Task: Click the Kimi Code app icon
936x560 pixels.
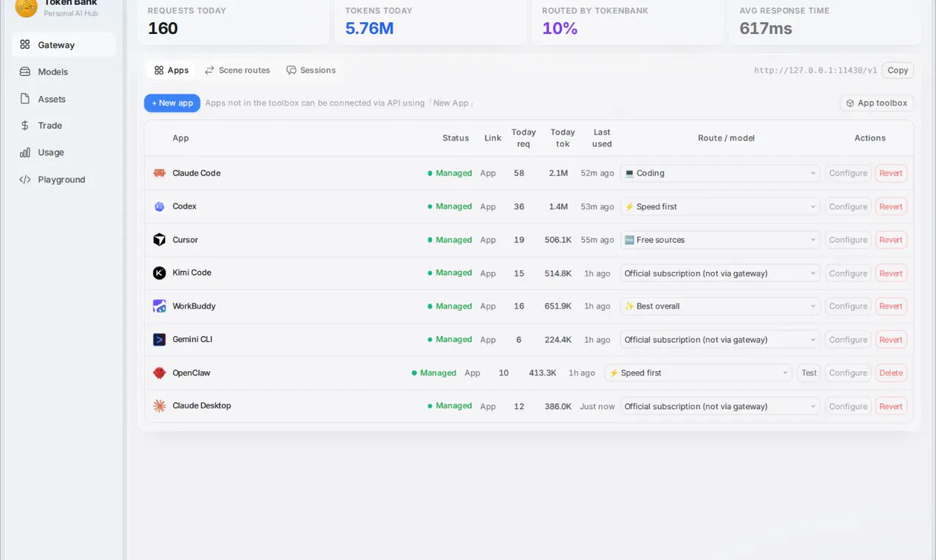Action: [x=159, y=273]
